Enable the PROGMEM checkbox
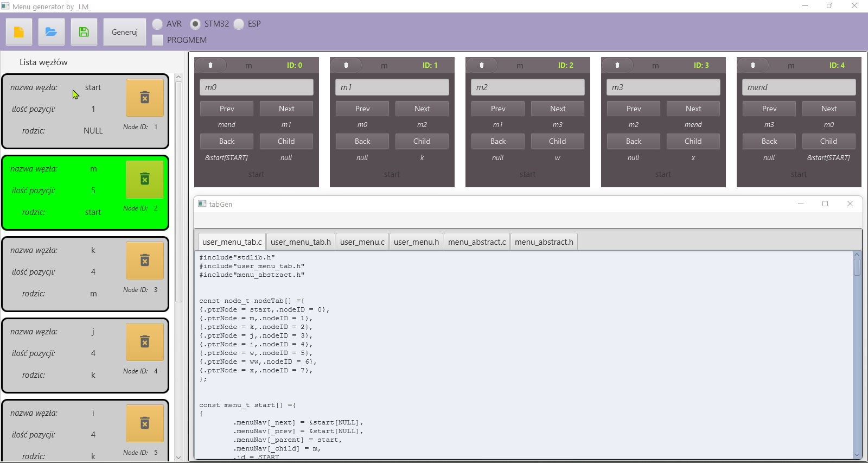 click(x=157, y=40)
